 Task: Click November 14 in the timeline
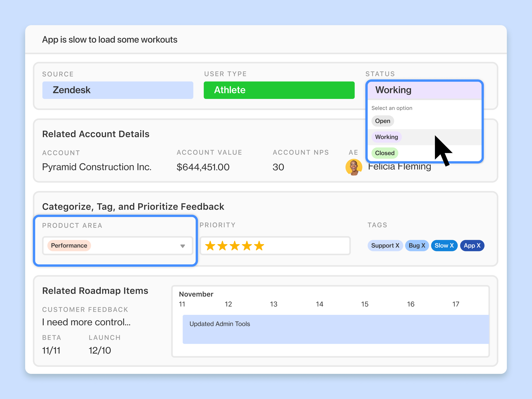point(319,304)
